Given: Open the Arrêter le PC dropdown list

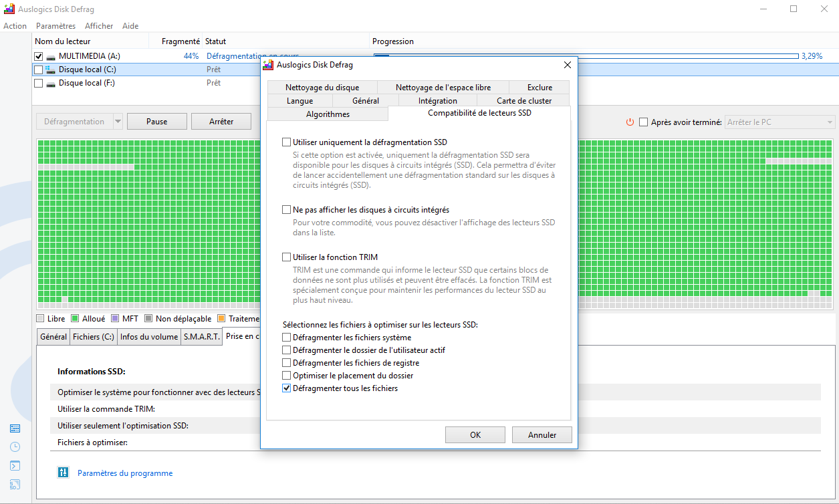Looking at the screenshot, I should click(x=829, y=122).
